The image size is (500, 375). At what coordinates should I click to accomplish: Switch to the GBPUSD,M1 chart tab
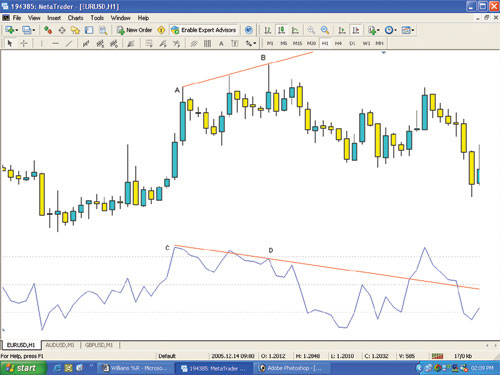pos(99,345)
